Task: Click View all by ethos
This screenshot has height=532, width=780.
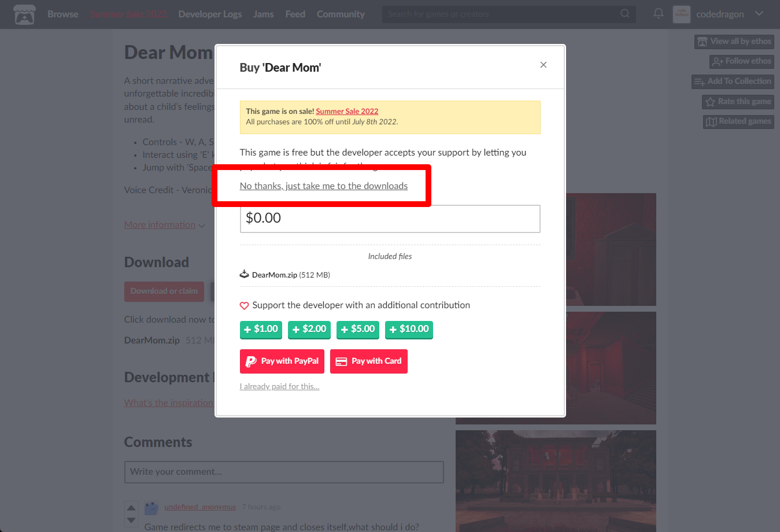Action: (x=734, y=42)
